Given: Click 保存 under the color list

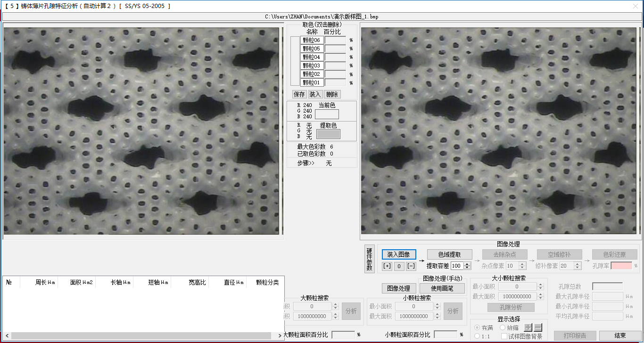Looking at the screenshot, I should pyautogui.click(x=299, y=94).
